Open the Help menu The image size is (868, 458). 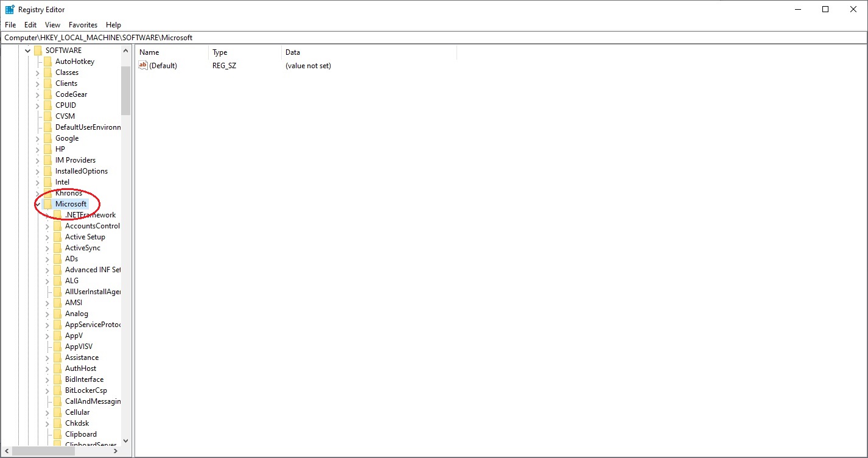pyautogui.click(x=113, y=25)
